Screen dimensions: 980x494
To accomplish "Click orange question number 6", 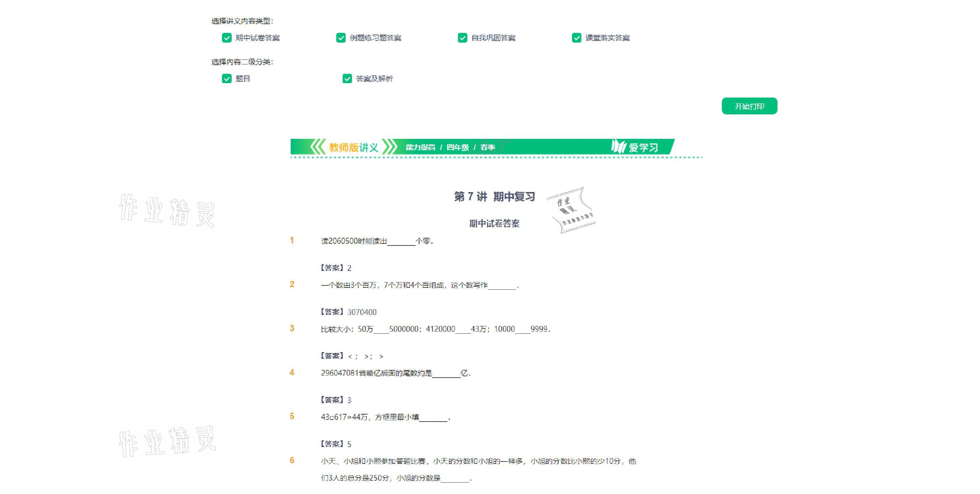I will pyautogui.click(x=292, y=460).
